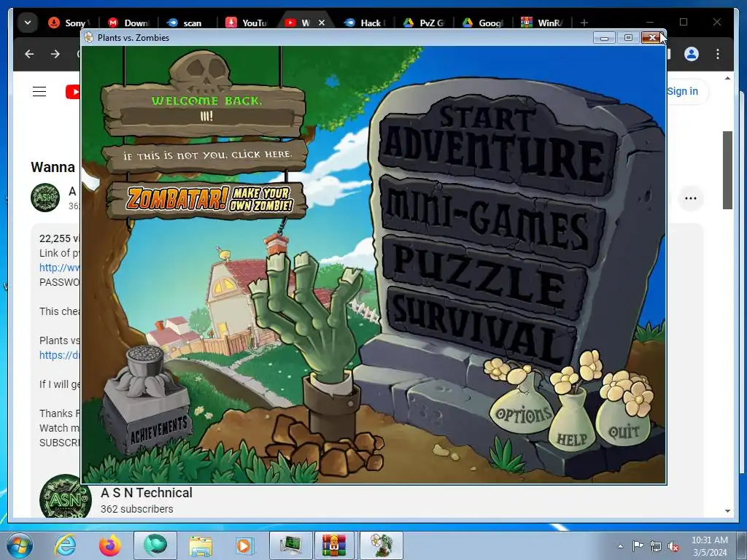Open the taskbar clock showing 10:31 AM
Viewport: 747px width, 560px height.
coord(709,546)
